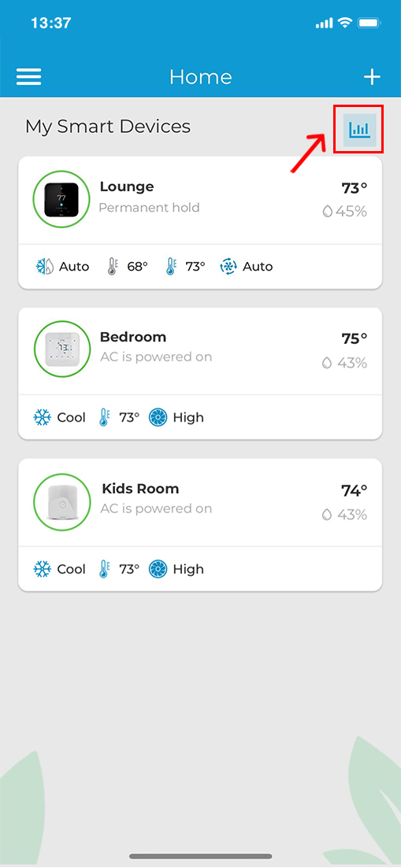This screenshot has width=401, height=868.
Task: Tap the Kids Room High fan icon
Action: [158, 569]
